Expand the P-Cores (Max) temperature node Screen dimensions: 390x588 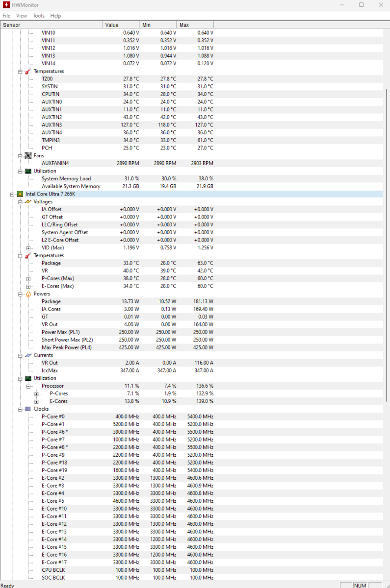tap(28, 278)
